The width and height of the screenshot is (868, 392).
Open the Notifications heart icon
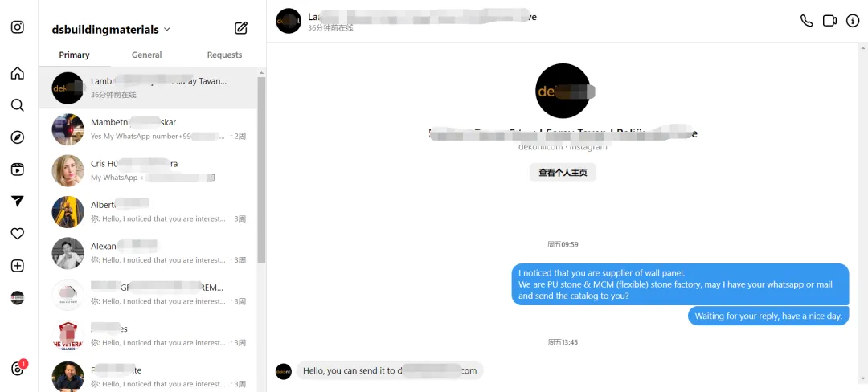click(x=18, y=233)
